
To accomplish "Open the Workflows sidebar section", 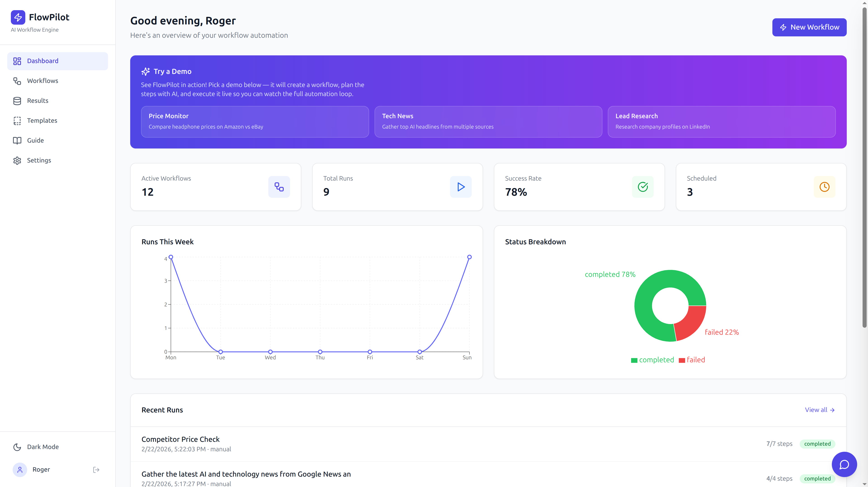I will click(42, 81).
